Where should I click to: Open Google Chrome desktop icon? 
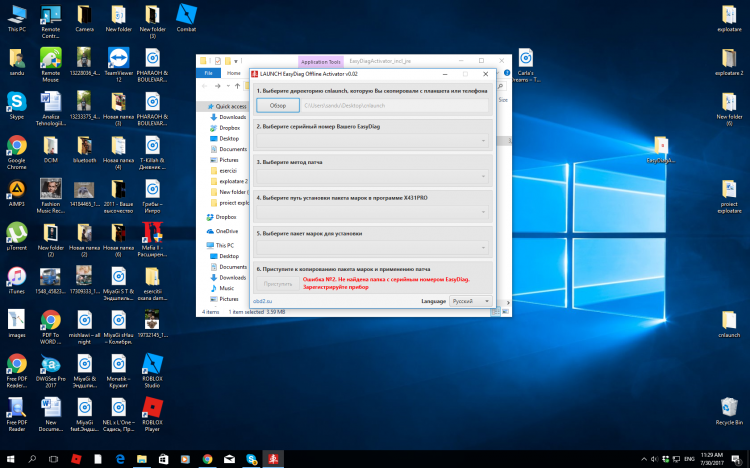click(x=16, y=146)
